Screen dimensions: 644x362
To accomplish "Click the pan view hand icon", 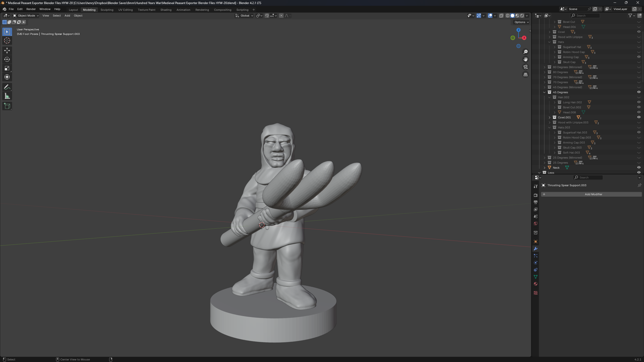I will click(526, 59).
